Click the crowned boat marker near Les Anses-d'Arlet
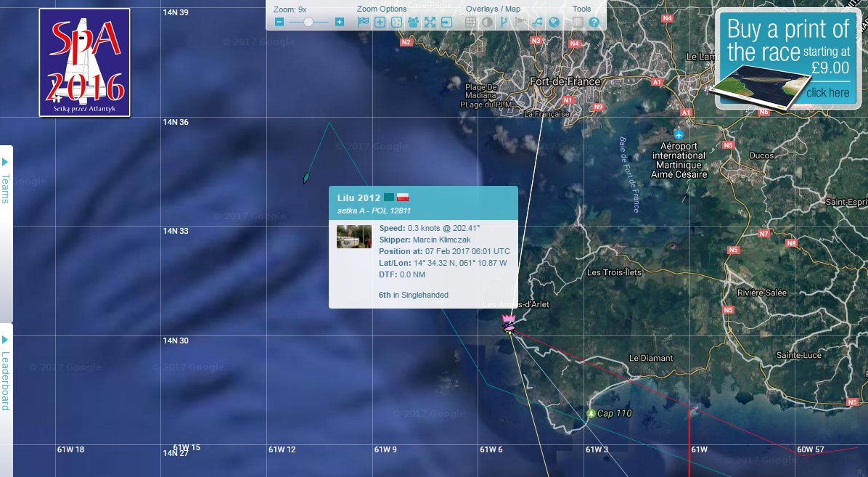 [x=509, y=324]
